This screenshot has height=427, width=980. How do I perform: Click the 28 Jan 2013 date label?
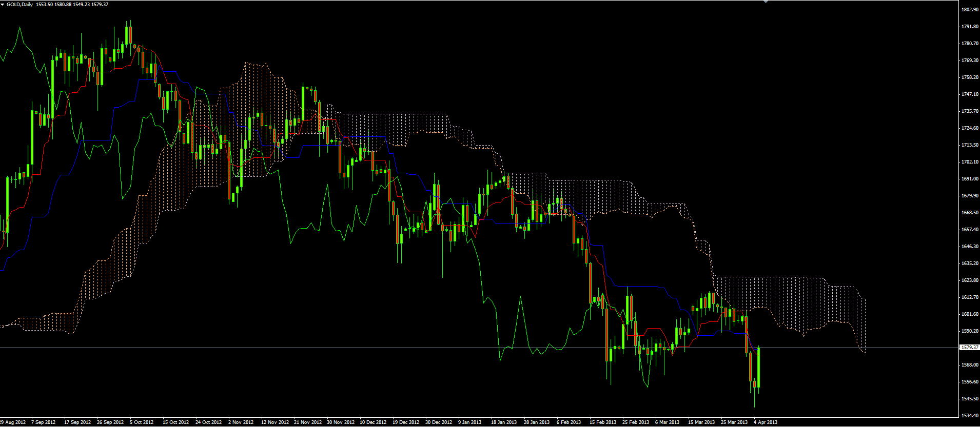coord(536,422)
